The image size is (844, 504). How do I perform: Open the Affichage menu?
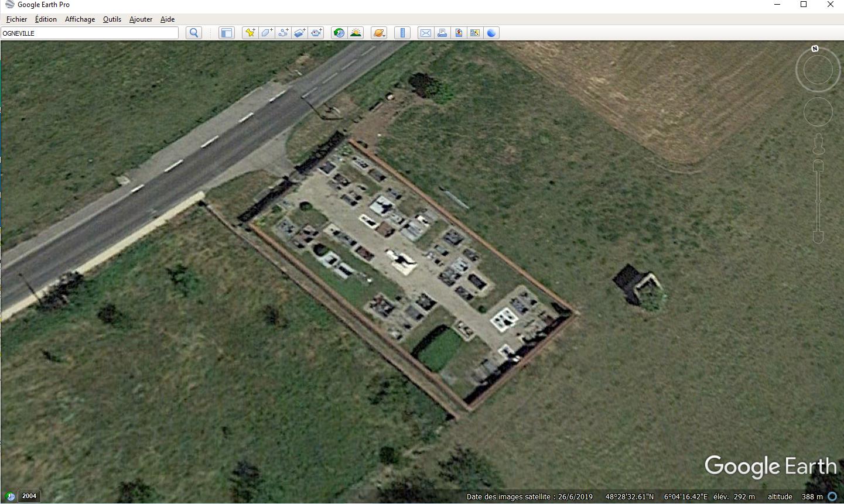(x=80, y=19)
